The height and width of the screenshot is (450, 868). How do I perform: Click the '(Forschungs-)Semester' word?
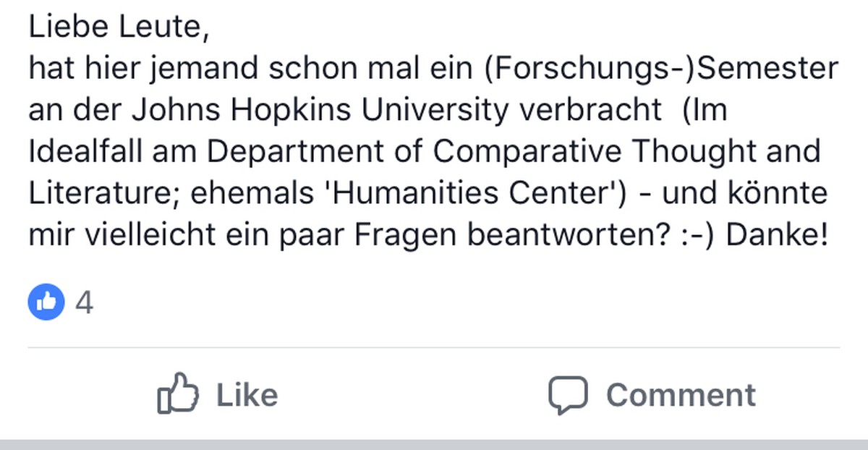point(661,70)
